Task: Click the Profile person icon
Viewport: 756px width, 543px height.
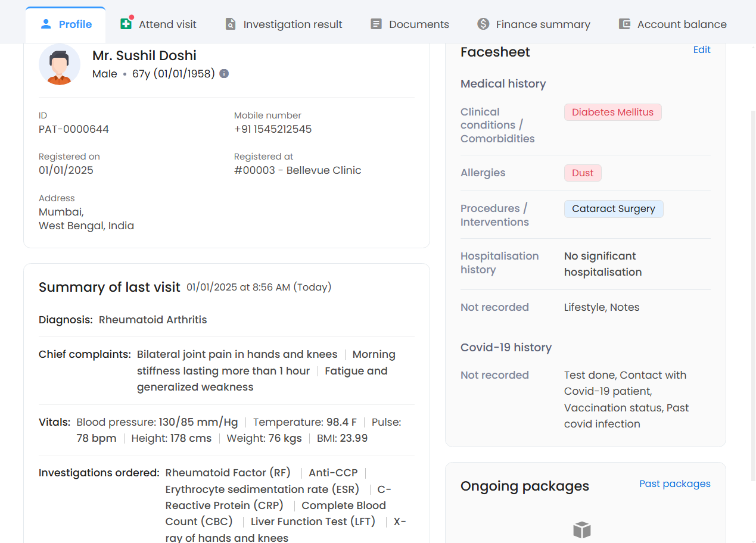Action: coord(46,24)
